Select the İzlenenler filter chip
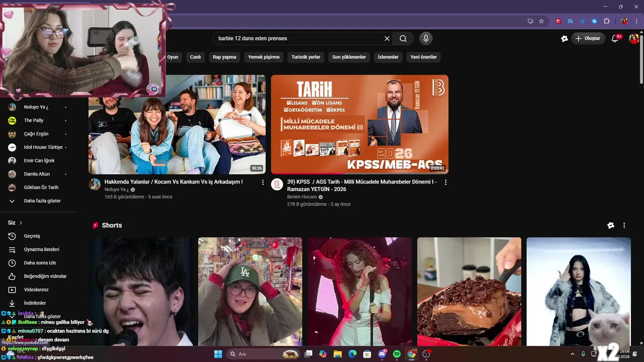Screen dimensions: 644x362 pos(388,57)
